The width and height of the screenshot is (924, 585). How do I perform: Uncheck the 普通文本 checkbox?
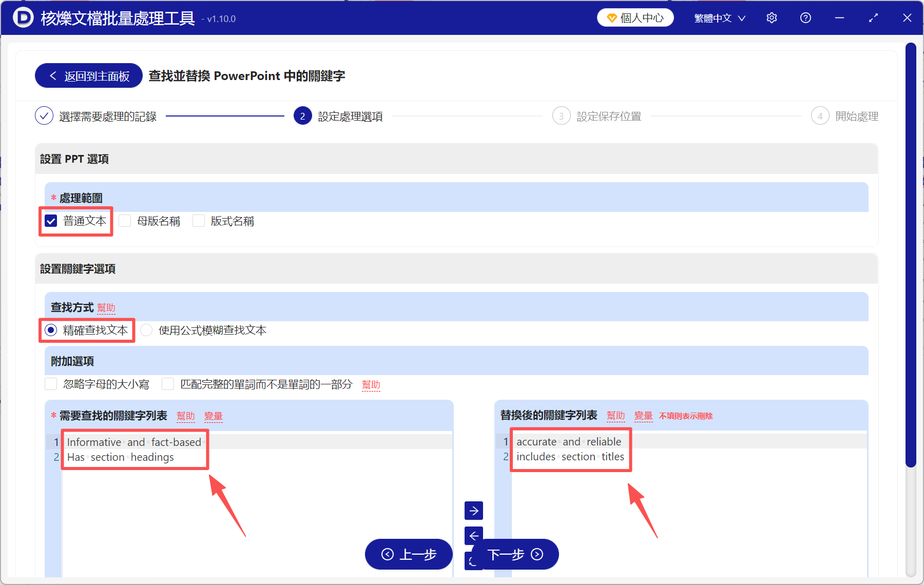pyautogui.click(x=50, y=221)
